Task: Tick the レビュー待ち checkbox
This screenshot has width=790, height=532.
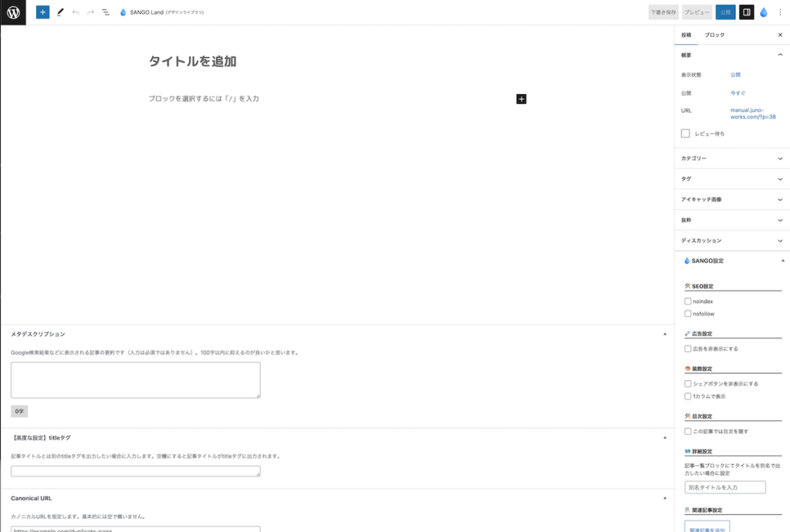Action: coord(685,133)
